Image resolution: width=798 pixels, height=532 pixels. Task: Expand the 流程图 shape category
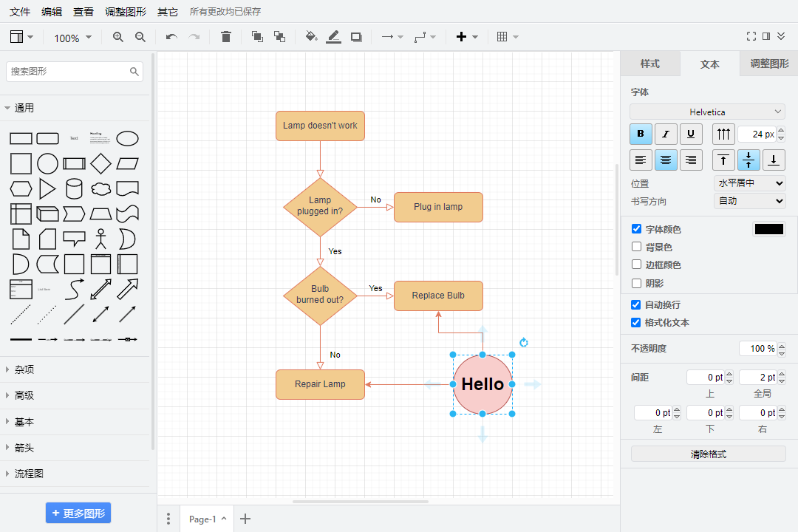point(30,474)
